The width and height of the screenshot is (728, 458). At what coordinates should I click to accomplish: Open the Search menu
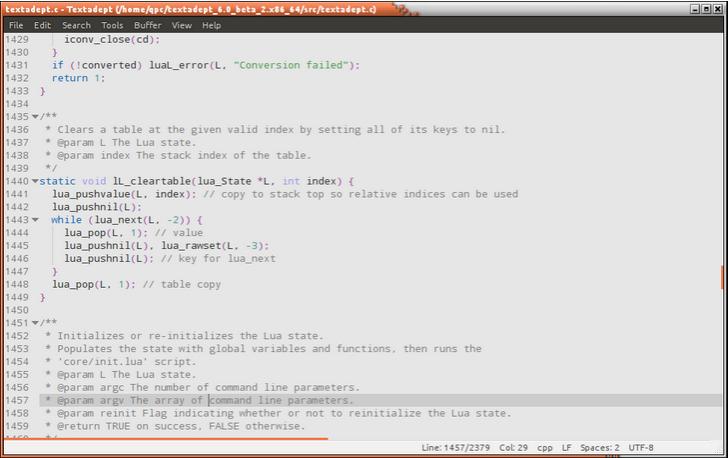(76, 25)
